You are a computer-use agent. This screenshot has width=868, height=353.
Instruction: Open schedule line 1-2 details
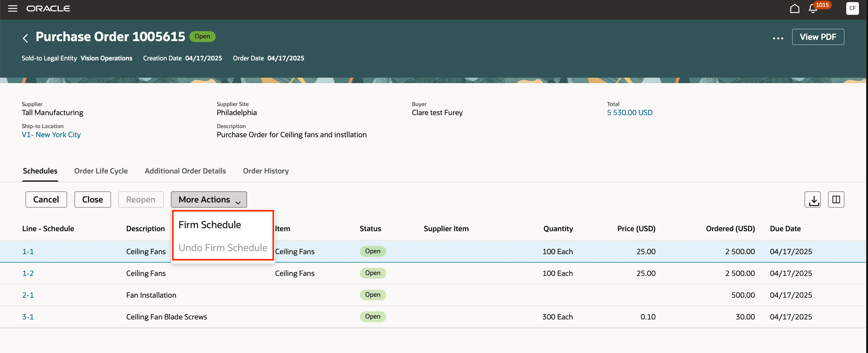(x=28, y=273)
